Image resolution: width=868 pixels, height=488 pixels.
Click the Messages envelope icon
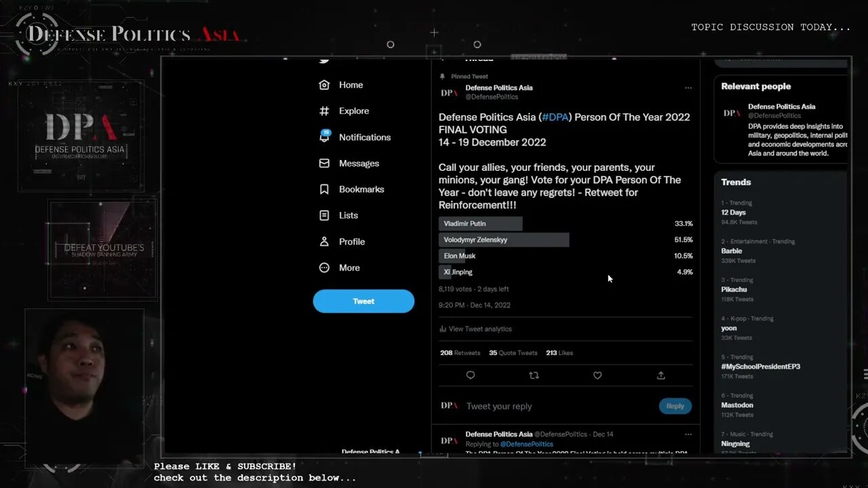click(324, 163)
